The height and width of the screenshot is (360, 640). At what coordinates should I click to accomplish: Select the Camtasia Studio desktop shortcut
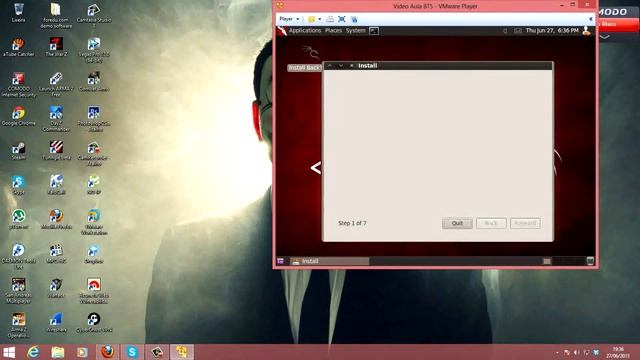(93, 16)
